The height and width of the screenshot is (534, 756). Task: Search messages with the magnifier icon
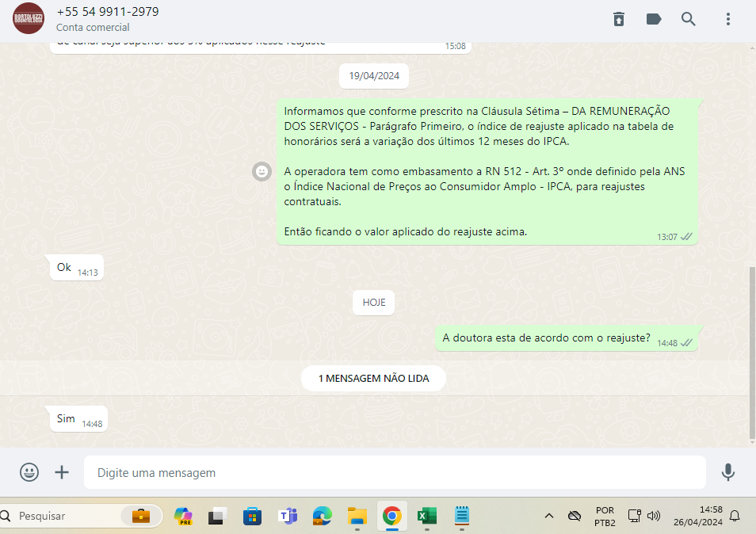point(688,19)
